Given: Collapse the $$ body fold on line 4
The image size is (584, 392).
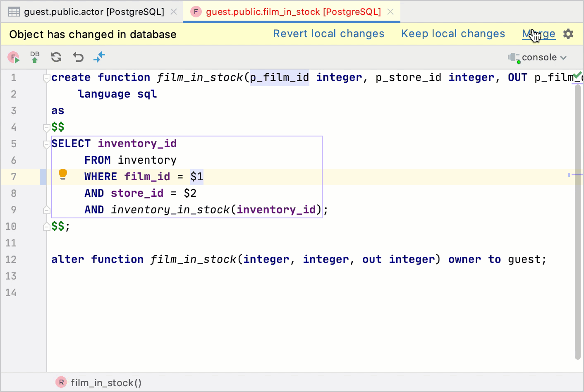Looking at the screenshot, I should coord(46,127).
